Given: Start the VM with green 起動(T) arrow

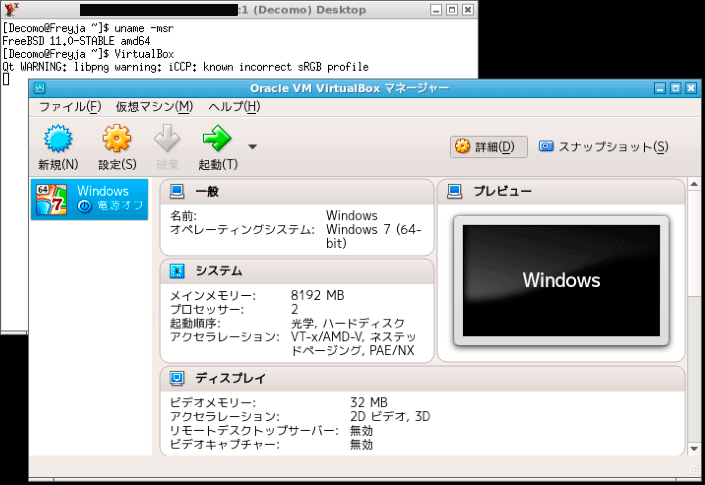Looking at the screenshot, I should click(216, 139).
